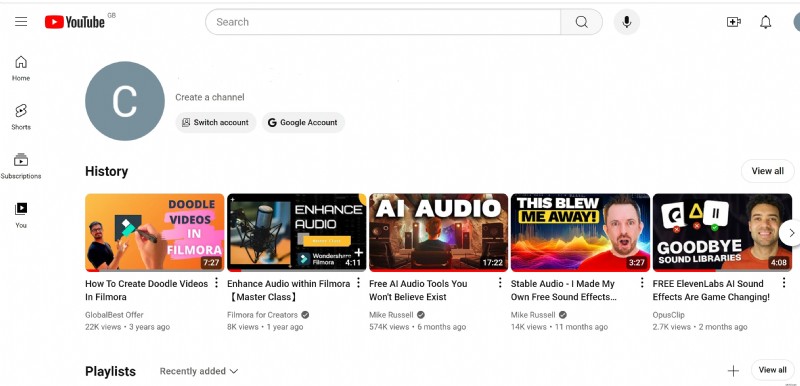
Task: Open the Enhance Audio thumbnail
Action: click(x=296, y=233)
